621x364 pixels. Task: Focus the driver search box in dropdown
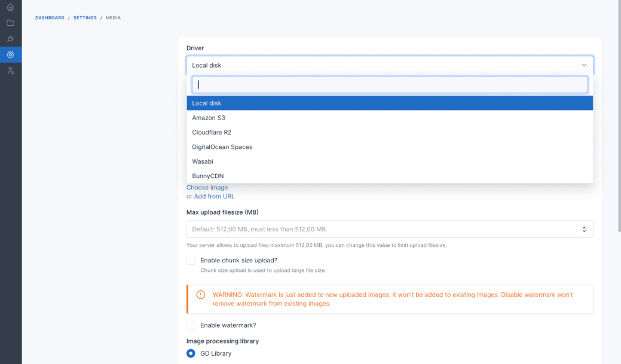pos(390,84)
